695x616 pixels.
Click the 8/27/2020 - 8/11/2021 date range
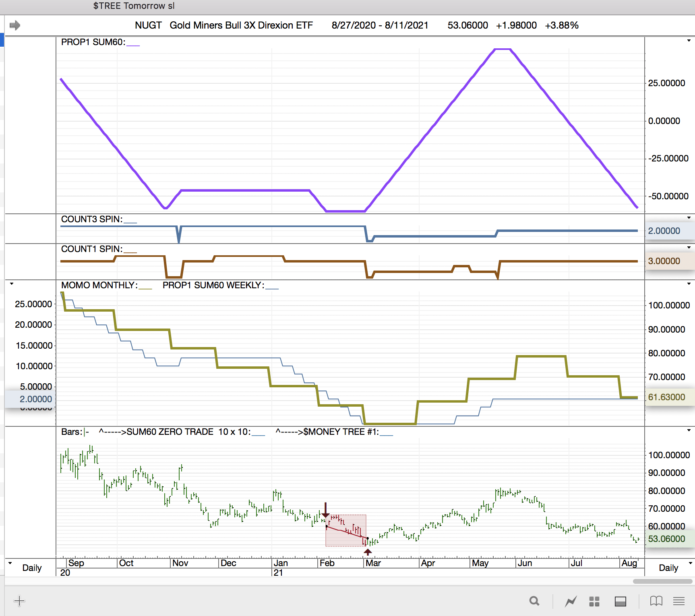(x=380, y=25)
